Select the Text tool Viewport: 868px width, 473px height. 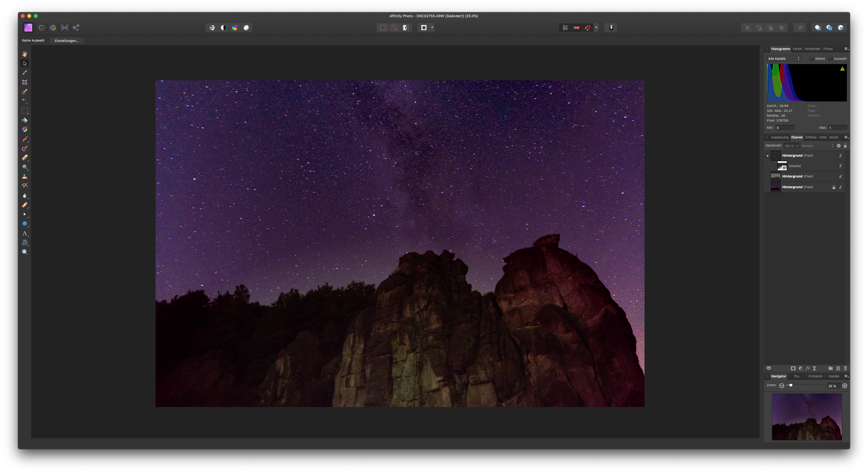click(25, 233)
